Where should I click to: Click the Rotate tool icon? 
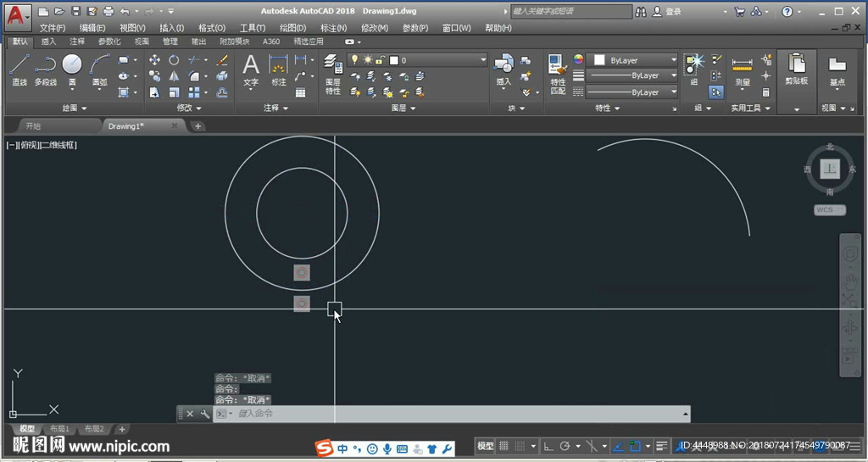pyautogui.click(x=174, y=59)
